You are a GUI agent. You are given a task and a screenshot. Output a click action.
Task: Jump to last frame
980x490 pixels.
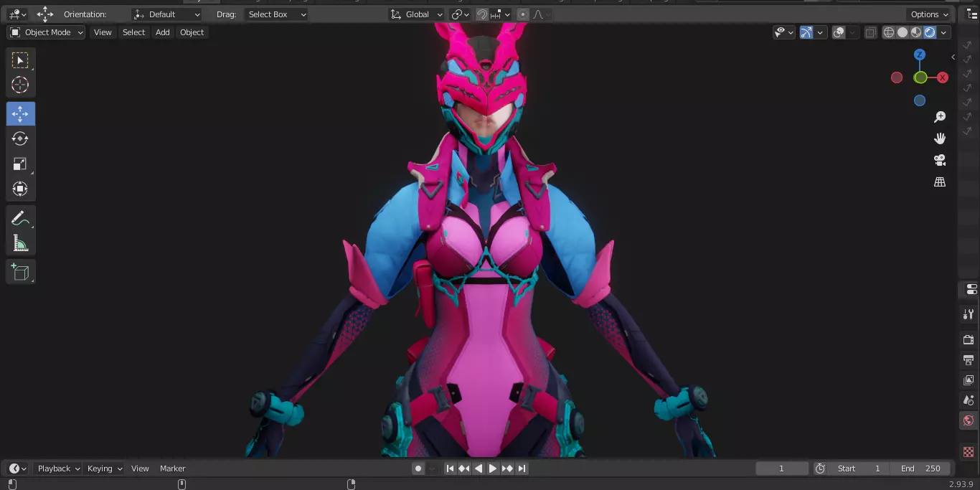[522, 468]
